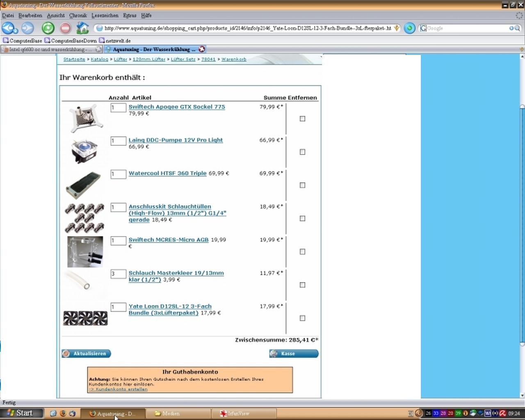Open the Chronik menu
The width and height of the screenshot is (525, 420).
coord(78,15)
